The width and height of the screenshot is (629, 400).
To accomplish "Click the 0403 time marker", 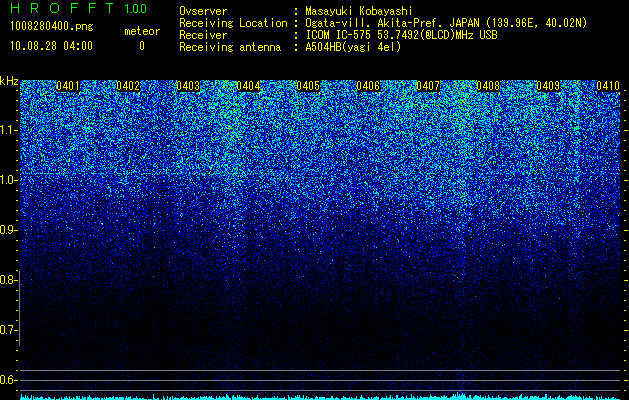I will (x=188, y=86).
